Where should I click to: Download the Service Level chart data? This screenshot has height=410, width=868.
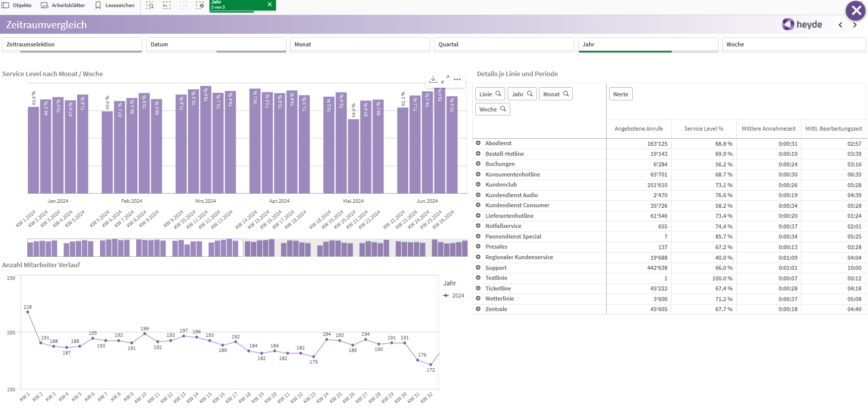(433, 79)
